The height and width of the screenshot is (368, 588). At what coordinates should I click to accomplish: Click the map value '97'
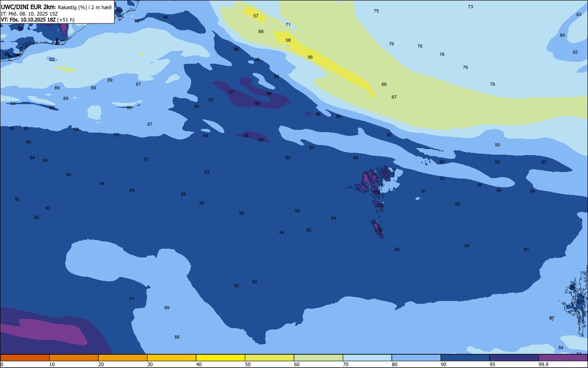click(x=232, y=92)
